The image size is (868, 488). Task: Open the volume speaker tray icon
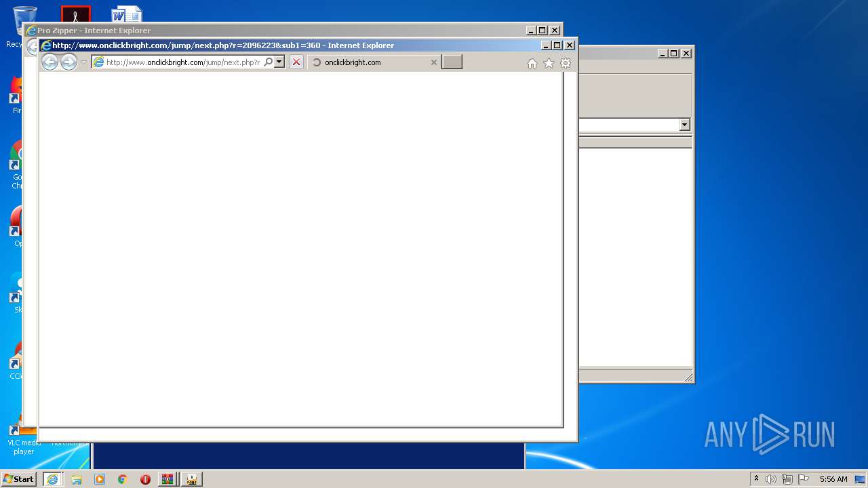[771, 479]
